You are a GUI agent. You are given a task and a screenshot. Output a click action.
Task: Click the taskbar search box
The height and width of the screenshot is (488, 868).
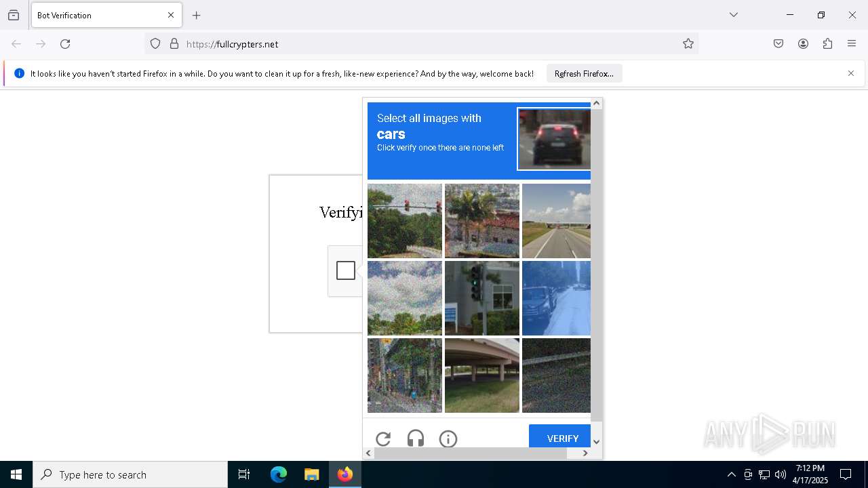point(130,474)
